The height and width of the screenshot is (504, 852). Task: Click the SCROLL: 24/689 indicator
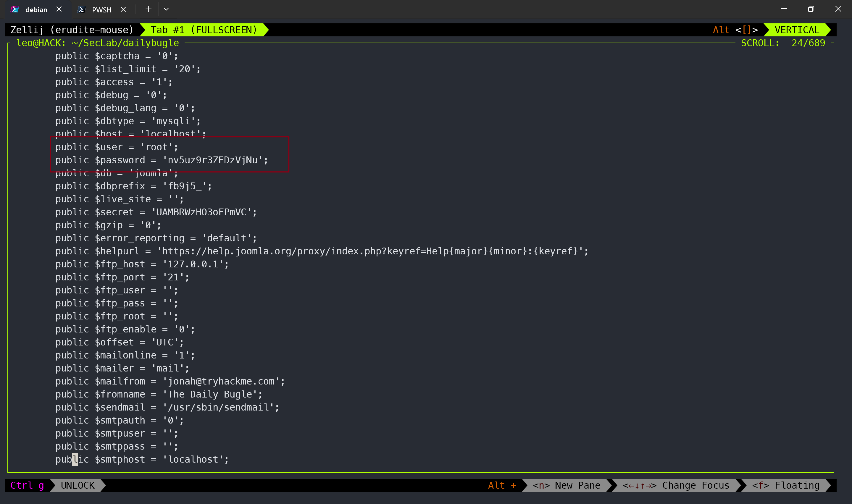(783, 43)
